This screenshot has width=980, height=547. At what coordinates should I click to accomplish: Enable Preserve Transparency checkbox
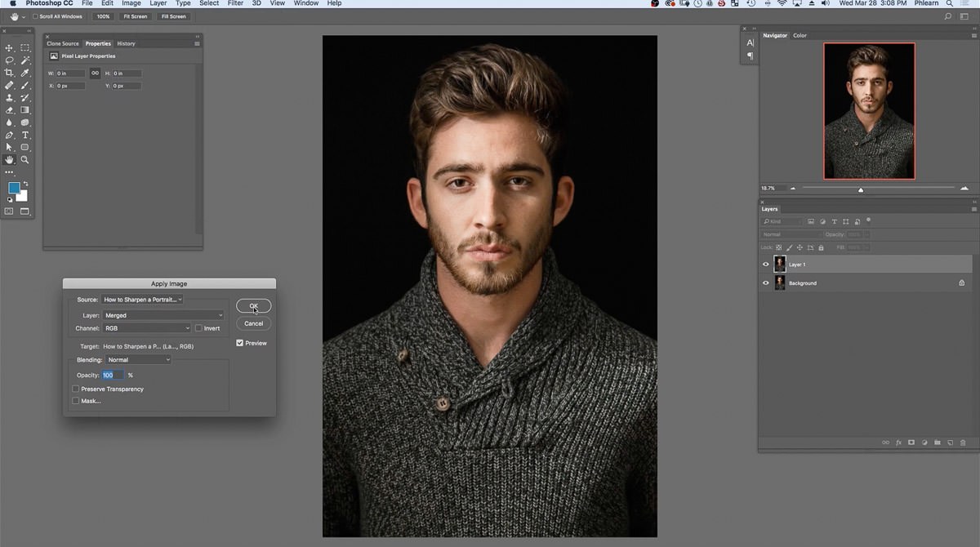pos(76,389)
